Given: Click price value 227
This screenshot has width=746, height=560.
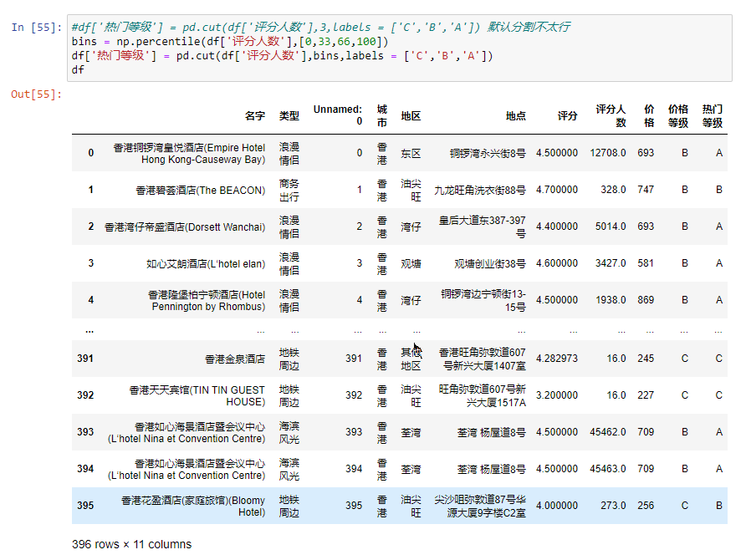Looking at the screenshot, I should coord(646,395).
